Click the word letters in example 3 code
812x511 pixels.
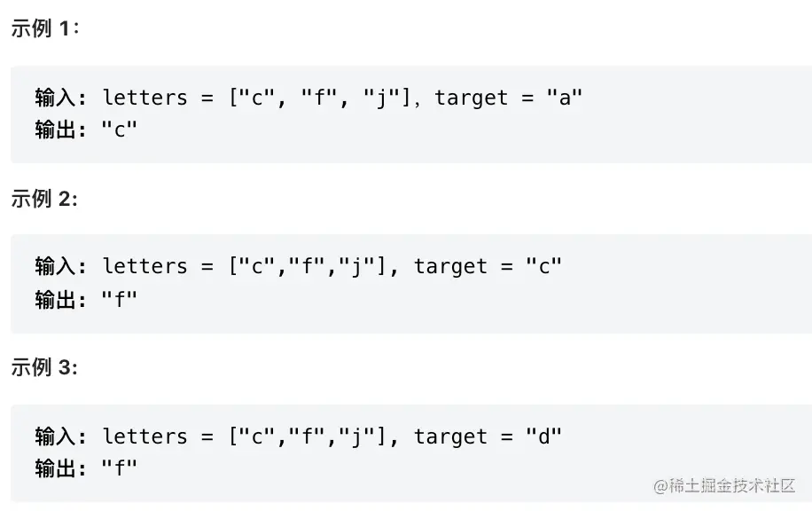[x=144, y=436]
